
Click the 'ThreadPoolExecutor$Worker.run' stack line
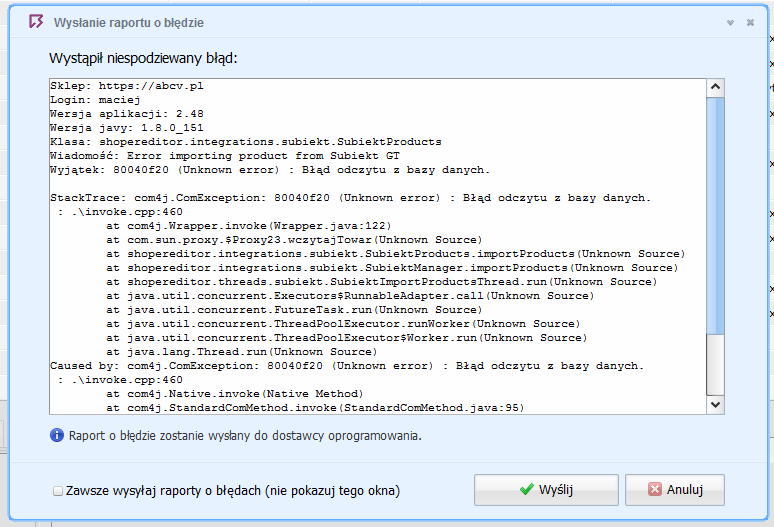(347, 338)
